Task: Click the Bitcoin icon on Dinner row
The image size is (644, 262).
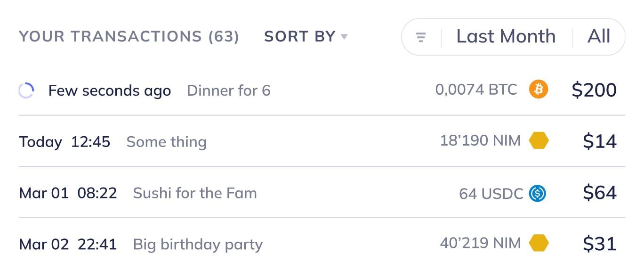Action: pos(539,89)
